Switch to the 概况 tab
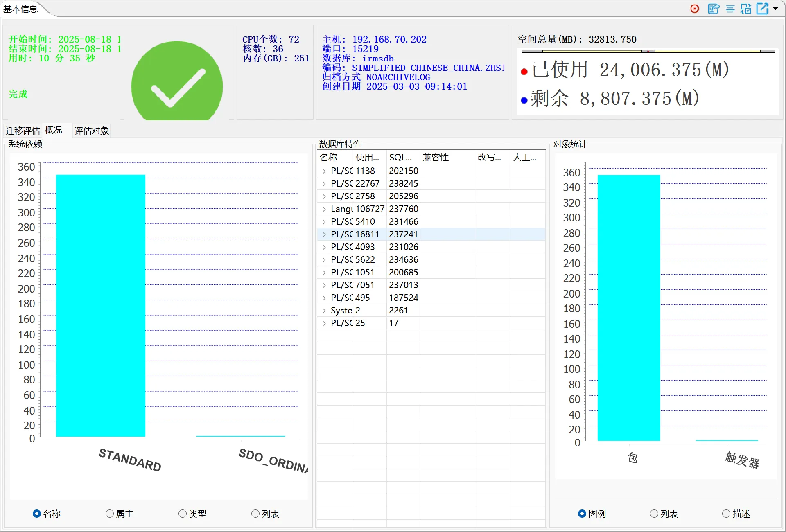Image resolution: width=786 pixels, height=532 pixels. [x=54, y=130]
